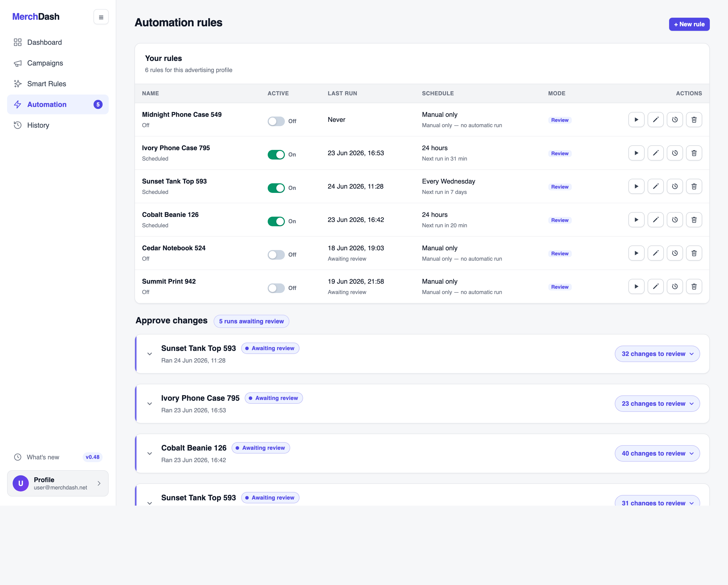View run history for Midnight Phone Case 549
This screenshot has height=585, width=728.
675,120
